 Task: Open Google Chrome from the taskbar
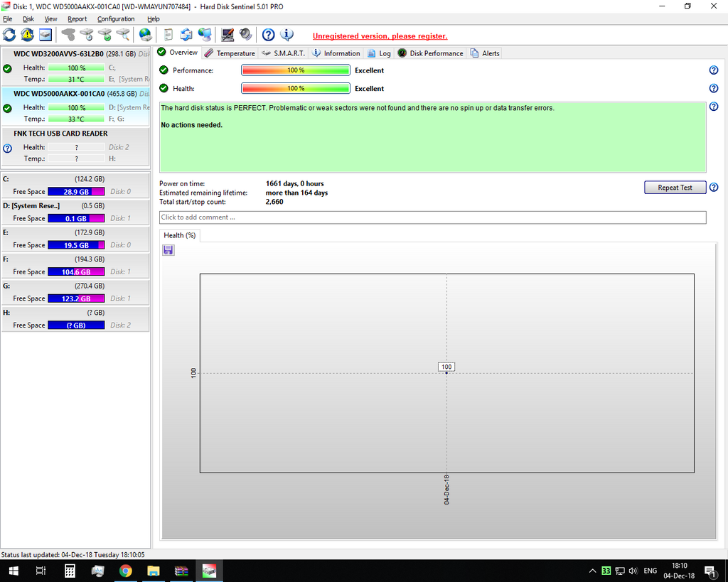coord(125,571)
